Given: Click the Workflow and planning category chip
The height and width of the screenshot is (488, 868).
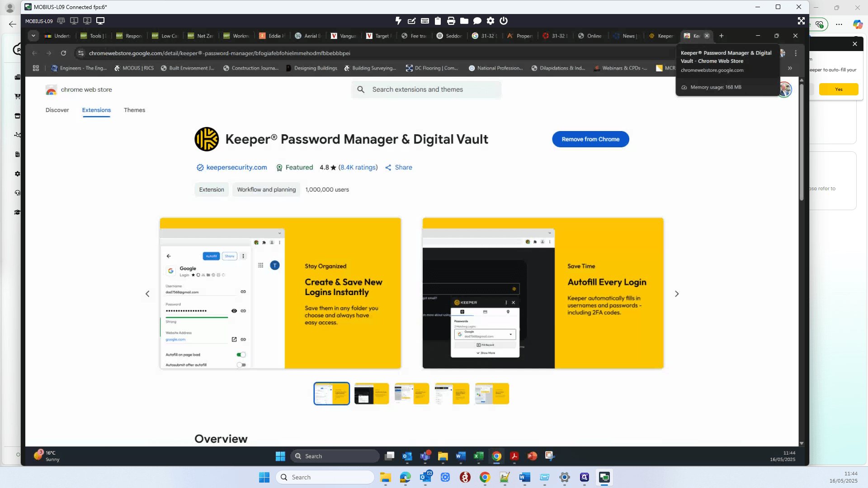Looking at the screenshot, I should (266, 190).
